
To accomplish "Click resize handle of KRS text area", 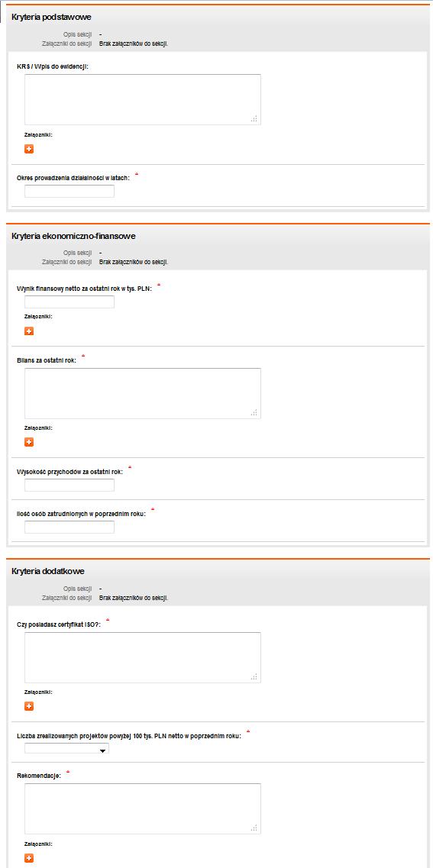I will [254, 118].
